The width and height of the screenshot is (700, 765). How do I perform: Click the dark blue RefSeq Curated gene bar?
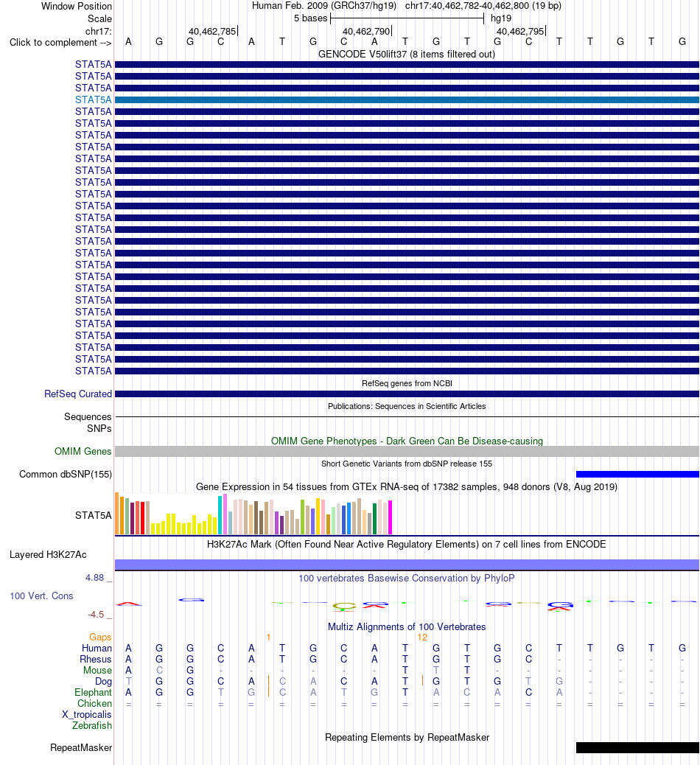(x=407, y=394)
